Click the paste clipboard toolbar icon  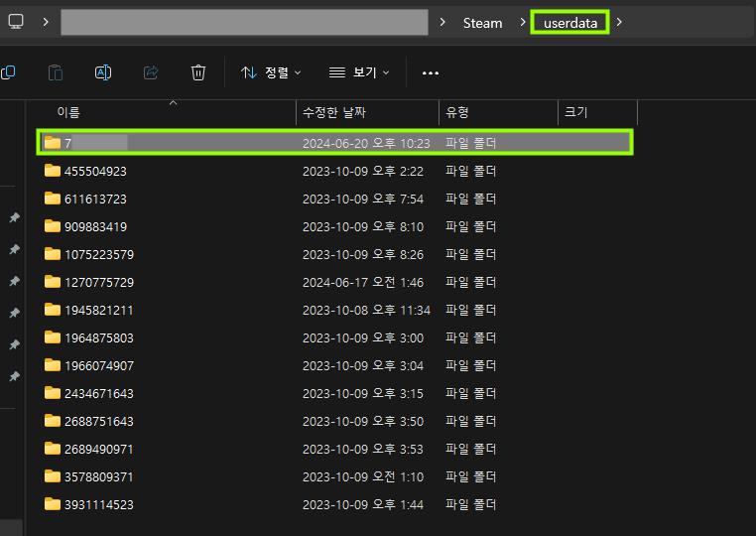[56, 72]
